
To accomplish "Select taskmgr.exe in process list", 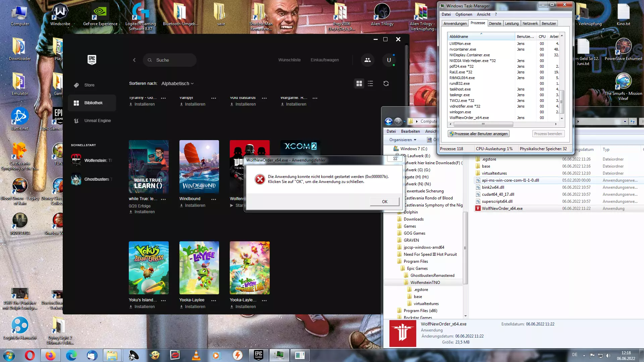I will 459,95.
